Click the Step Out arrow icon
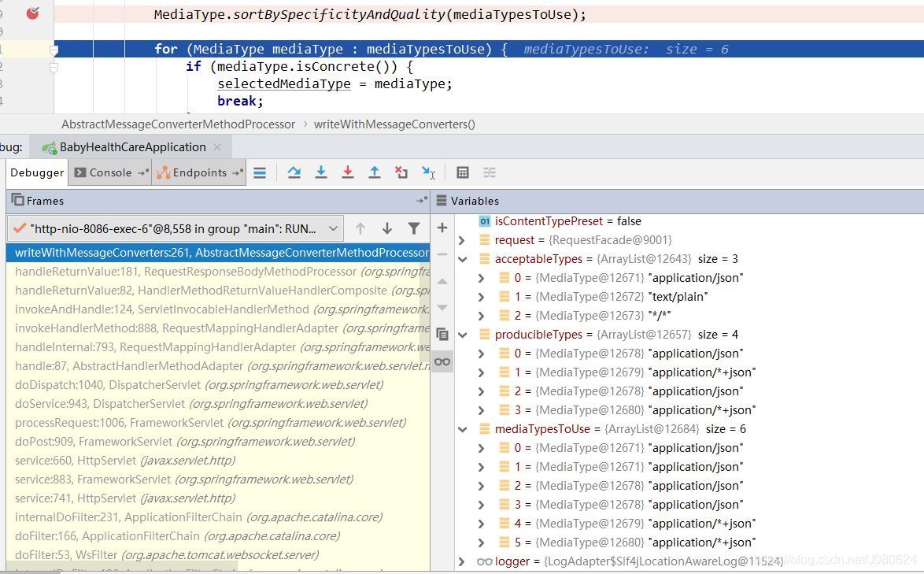 (375, 172)
